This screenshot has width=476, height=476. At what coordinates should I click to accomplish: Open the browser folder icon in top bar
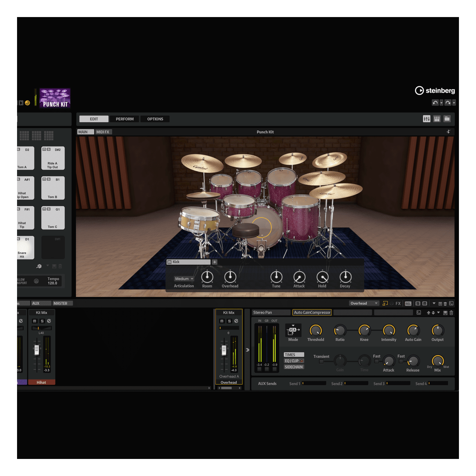click(447, 119)
